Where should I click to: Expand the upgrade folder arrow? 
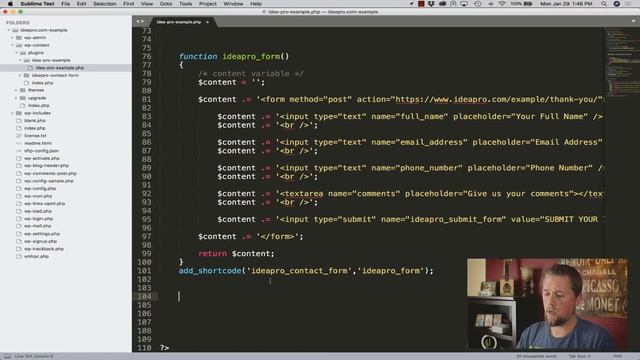(x=17, y=98)
